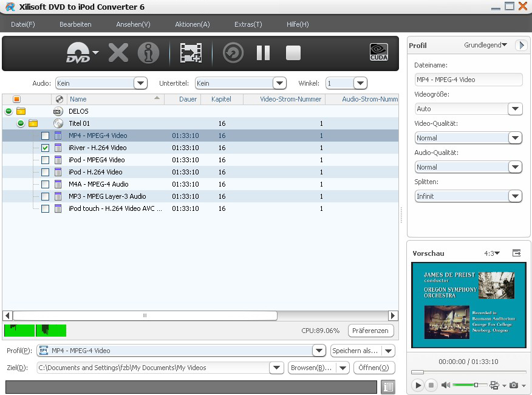The width and height of the screenshot is (532, 395).
Task: Open the log list icon beside progress bar
Action: 388,386
